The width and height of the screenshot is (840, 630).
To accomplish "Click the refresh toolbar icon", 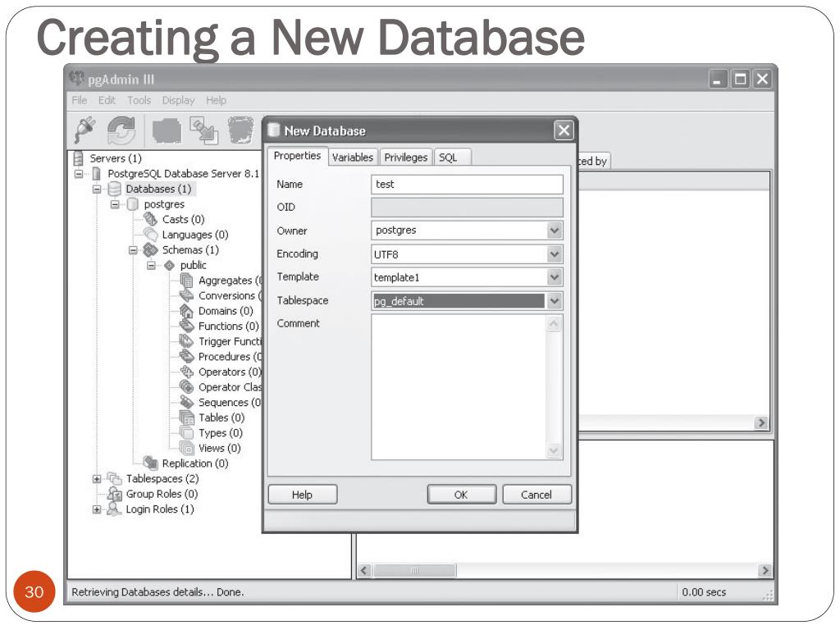I will (121, 130).
